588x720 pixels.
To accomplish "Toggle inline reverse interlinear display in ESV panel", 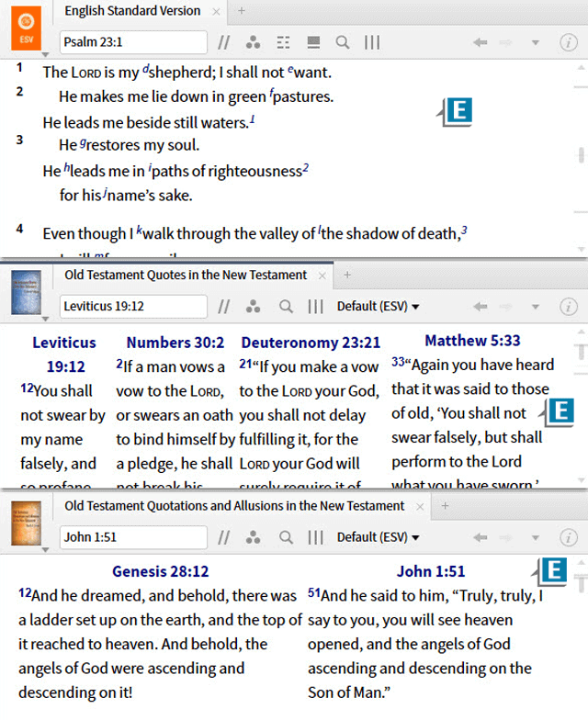I will click(283, 42).
